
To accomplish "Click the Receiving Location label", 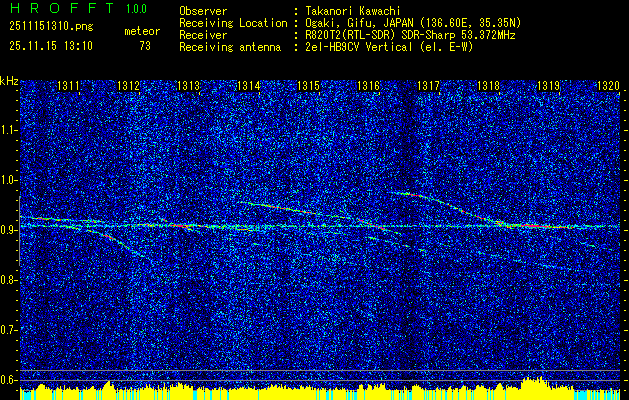I will (233, 23).
